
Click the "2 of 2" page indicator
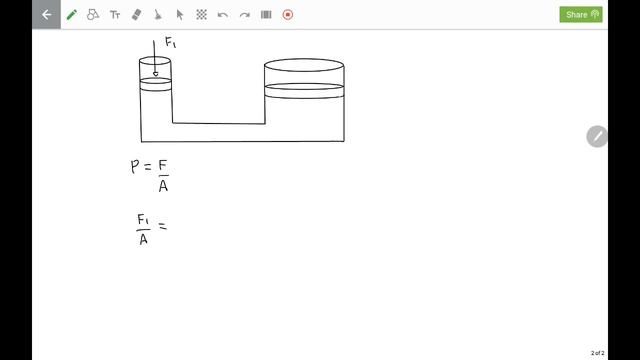[x=598, y=353]
